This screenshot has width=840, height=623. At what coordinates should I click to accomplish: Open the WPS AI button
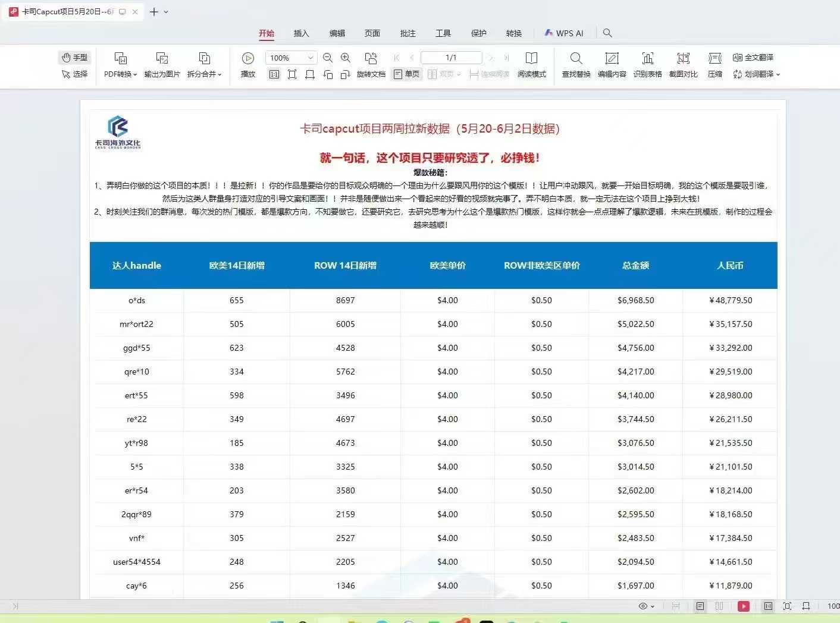564,33
